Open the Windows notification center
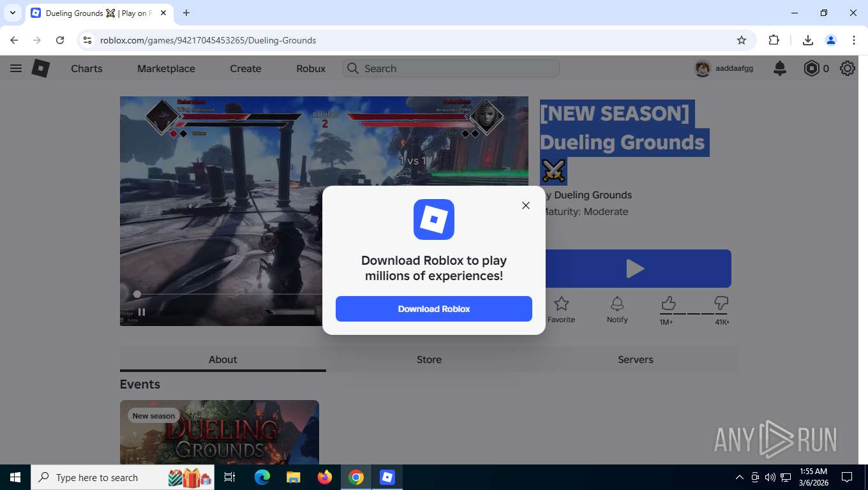The width and height of the screenshot is (868, 490). click(847, 477)
